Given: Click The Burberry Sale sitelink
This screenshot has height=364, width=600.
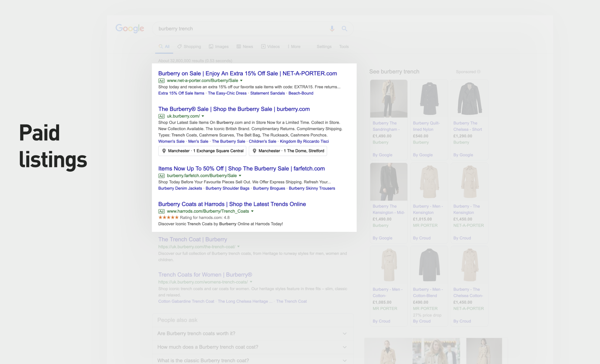Looking at the screenshot, I should (228, 141).
